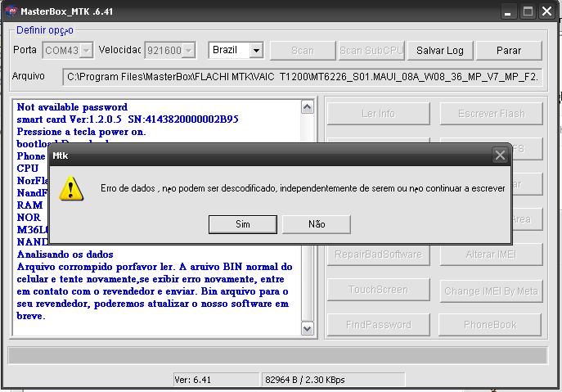Click the smart card Ver:1.2.0.5 log line
The image size is (562, 392).
(128, 119)
